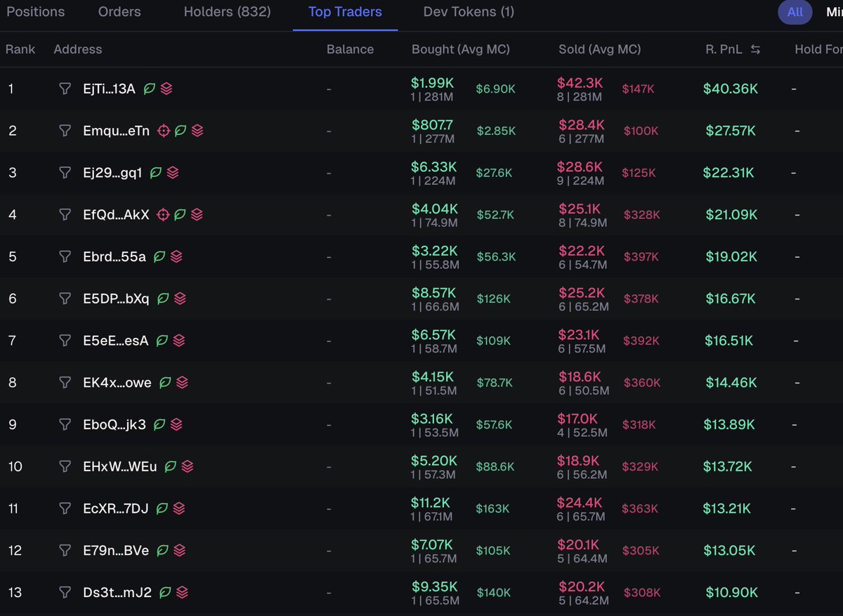The width and height of the screenshot is (843, 616).
Task: Click the $11.2K bought amount
Action: pos(431,503)
